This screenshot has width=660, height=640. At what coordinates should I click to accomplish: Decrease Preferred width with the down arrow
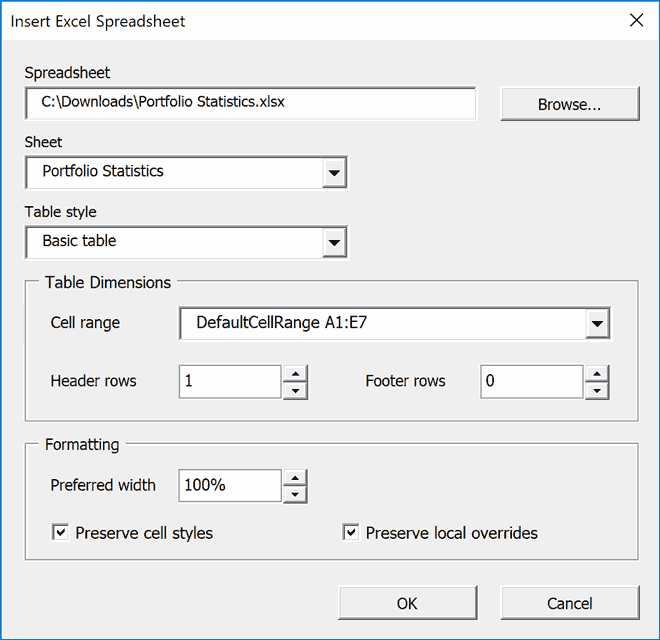tap(295, 495)
